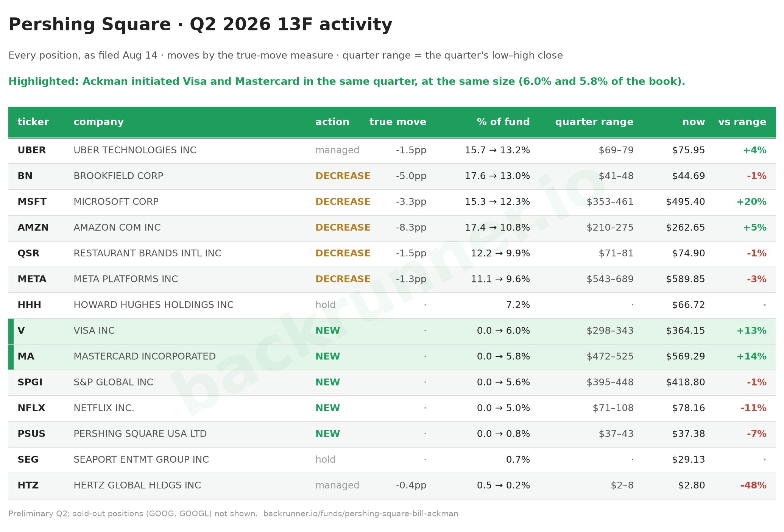
Task: Click the META PLATFORMS INC name
Action: (126, 279)
